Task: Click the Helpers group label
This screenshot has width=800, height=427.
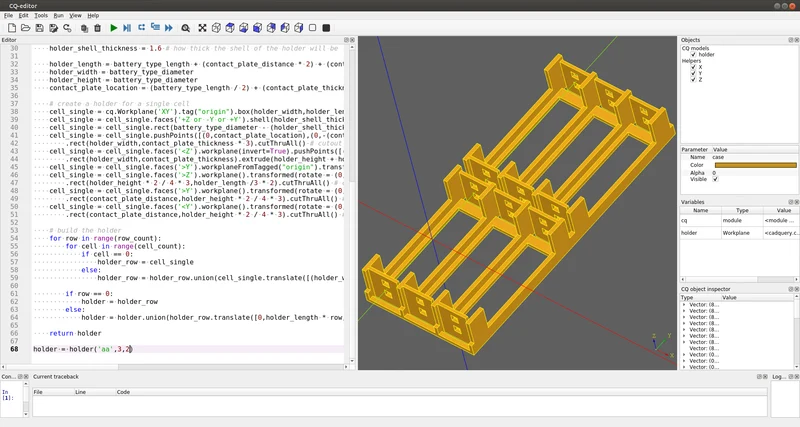Action: 692,61
